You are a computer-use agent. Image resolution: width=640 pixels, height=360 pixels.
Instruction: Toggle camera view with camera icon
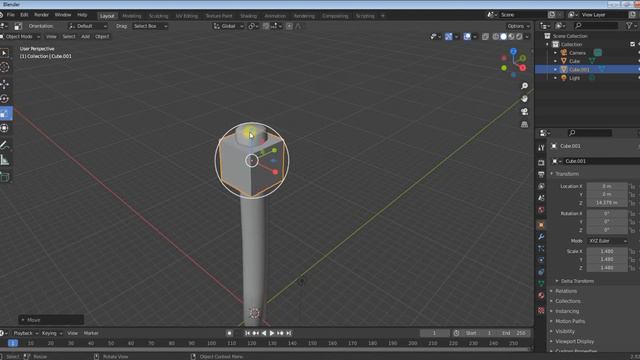pos(524,111)
